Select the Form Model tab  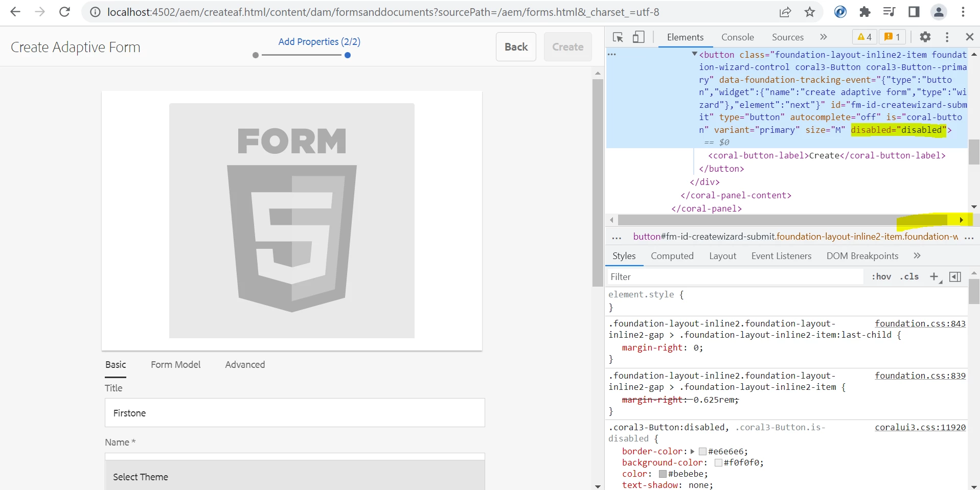click(176, 365)
